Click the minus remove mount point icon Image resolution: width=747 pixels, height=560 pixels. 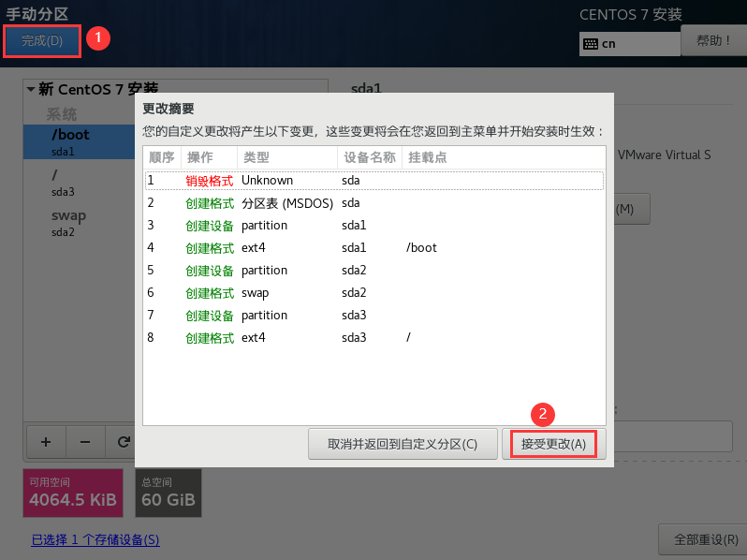(85, 442)
